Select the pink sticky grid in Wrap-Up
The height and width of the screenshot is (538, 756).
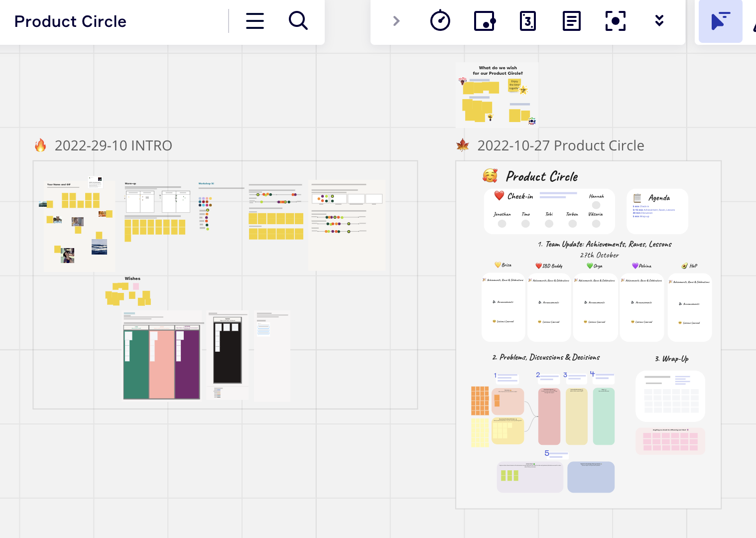[x=670, y=441]
